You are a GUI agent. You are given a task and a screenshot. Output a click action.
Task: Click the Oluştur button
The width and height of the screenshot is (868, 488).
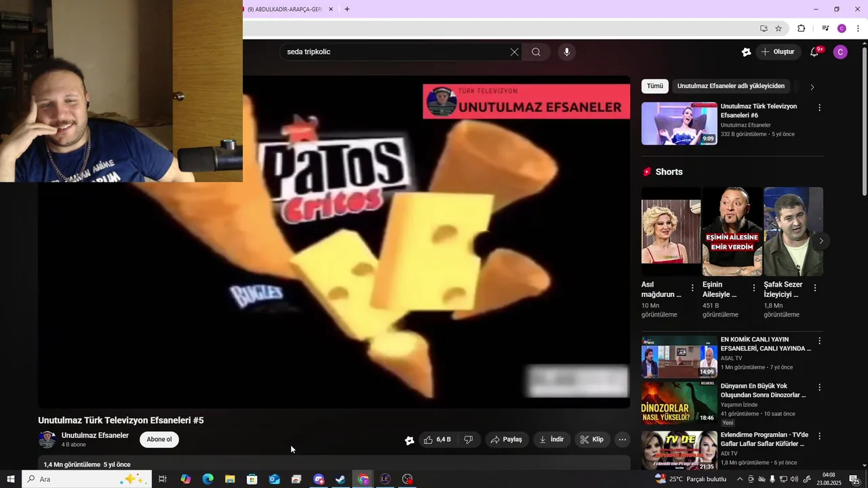click(778, 52)
